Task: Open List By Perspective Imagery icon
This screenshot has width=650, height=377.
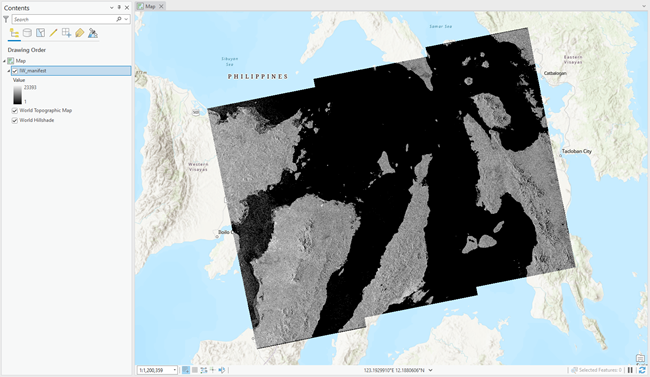Action: pyautogui.click(x=93, y=33)
